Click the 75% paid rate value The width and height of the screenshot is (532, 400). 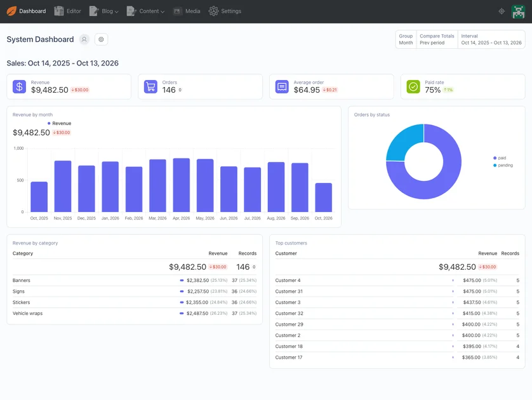click(432, 90)
